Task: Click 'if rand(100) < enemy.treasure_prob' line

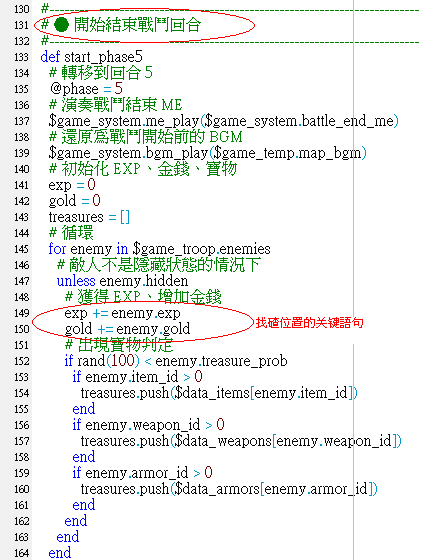Action: [x=176, y=361]
